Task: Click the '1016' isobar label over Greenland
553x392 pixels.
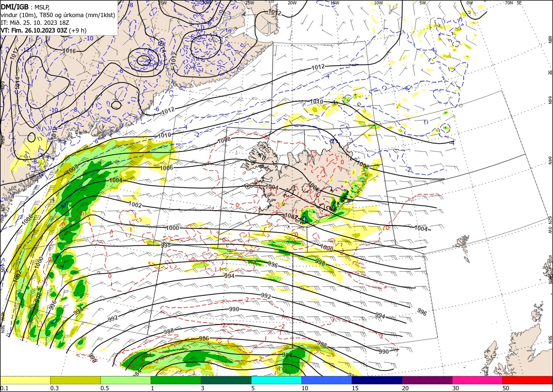Action: click(x=69, y=51)
